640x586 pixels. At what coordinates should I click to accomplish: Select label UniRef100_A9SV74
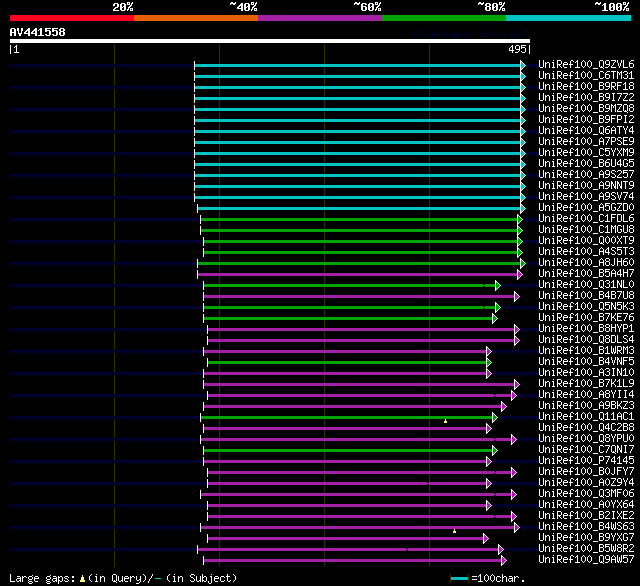click(586, 197)
